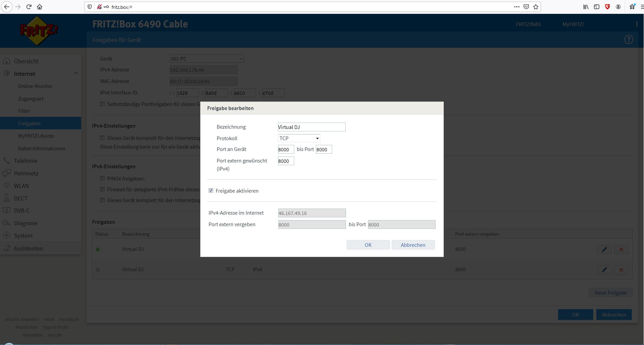Open the MyFRITZ! header link

point(573,24)
